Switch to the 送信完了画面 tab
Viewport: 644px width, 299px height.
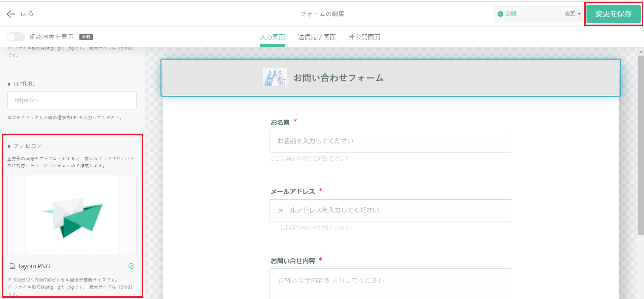[x=317, y=37]
